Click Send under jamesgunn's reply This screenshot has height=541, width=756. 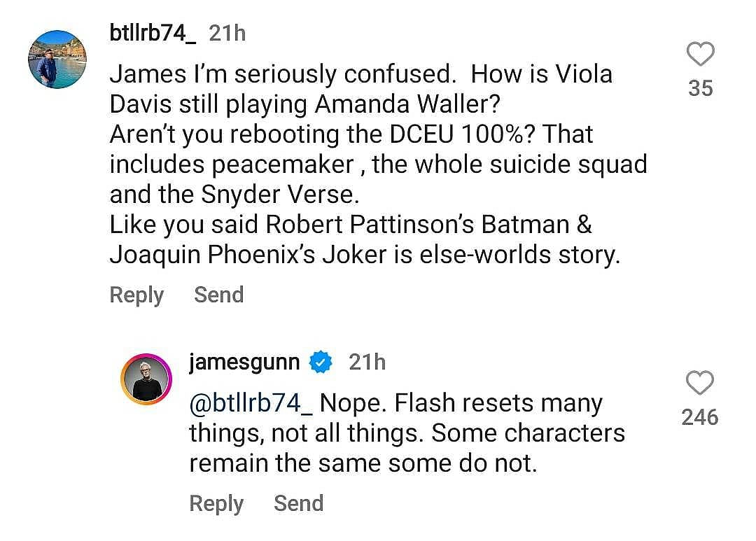pyautogui.click(x=298, y=504)
